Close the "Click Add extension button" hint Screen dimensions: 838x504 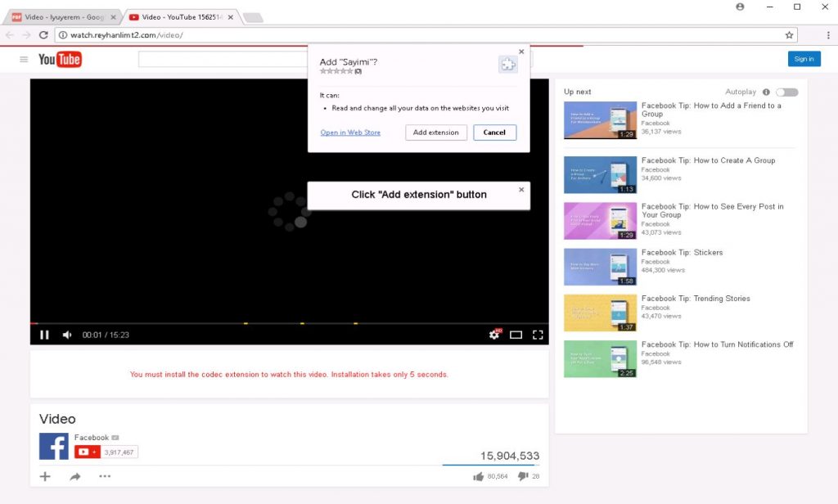tap(521, 190)
